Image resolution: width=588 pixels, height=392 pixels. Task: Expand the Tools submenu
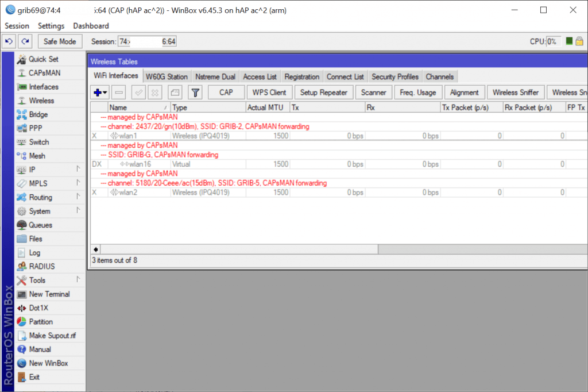tap(78, 280)
